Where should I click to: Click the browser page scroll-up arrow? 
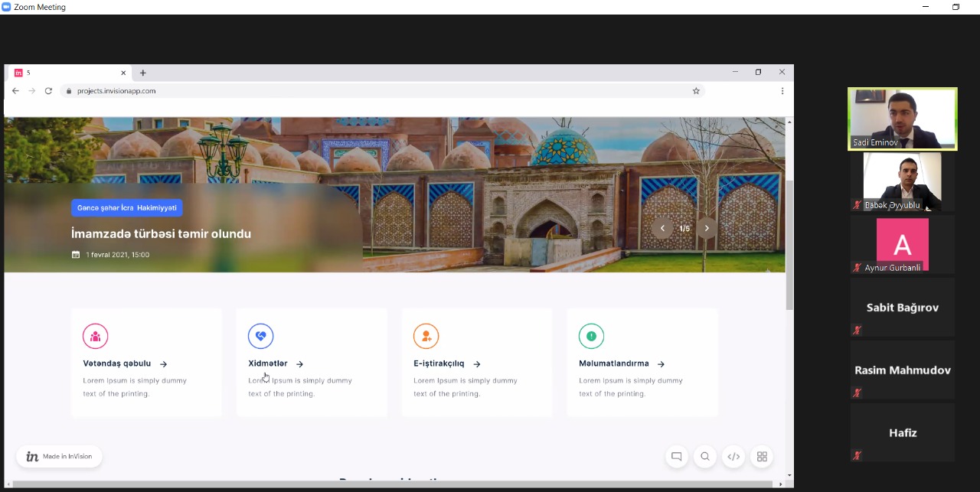[x=789, y=121]
